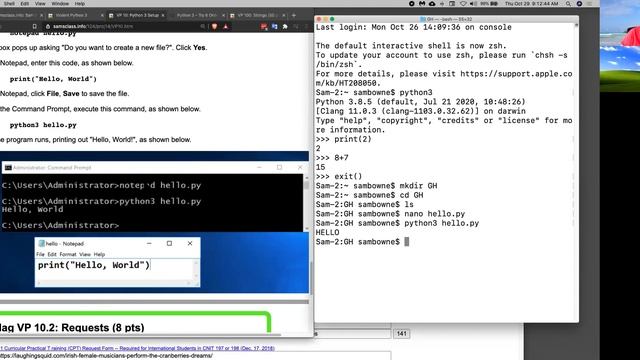Close the VP 100: Strings tab
Image resolution: width=640 pixels, height=360 pixels.
pos(284,15)
